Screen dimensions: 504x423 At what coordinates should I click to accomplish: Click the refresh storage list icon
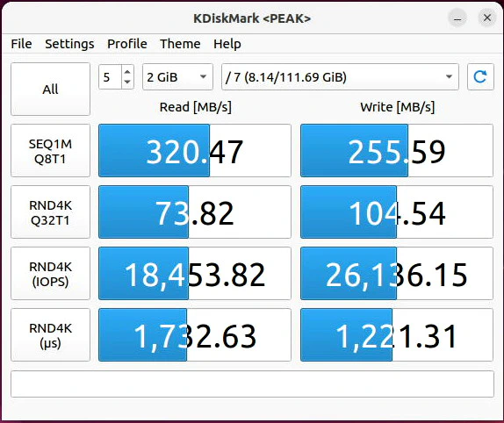(480, 76)
